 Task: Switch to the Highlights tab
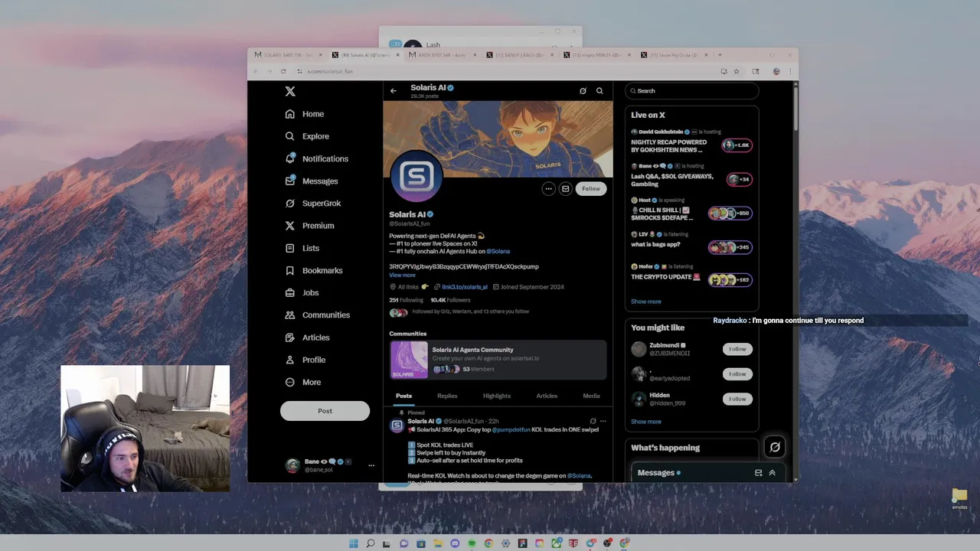click(497, 396)
